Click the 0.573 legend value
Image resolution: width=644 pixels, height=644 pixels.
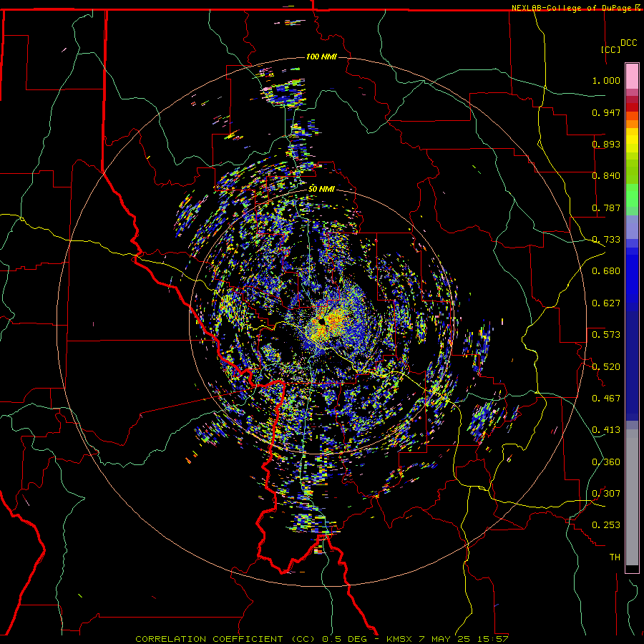click(606, 335)
